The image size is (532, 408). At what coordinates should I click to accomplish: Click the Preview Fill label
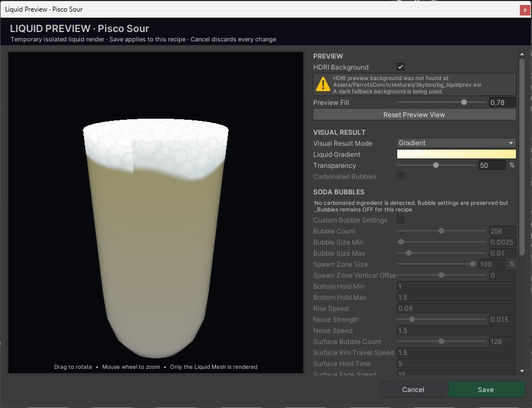[x=331, y=103]
